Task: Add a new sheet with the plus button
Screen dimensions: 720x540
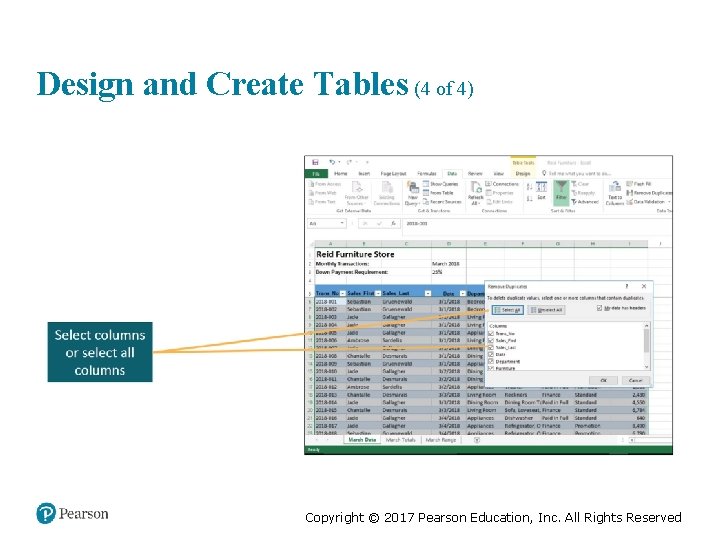Action: (477, 440)
